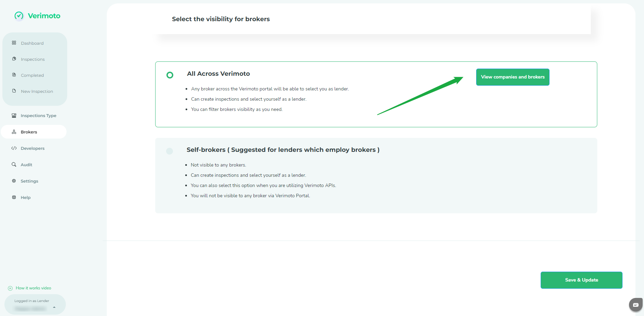
Task: Click the play icon for How it works video
Action: (x=10, y=288)
